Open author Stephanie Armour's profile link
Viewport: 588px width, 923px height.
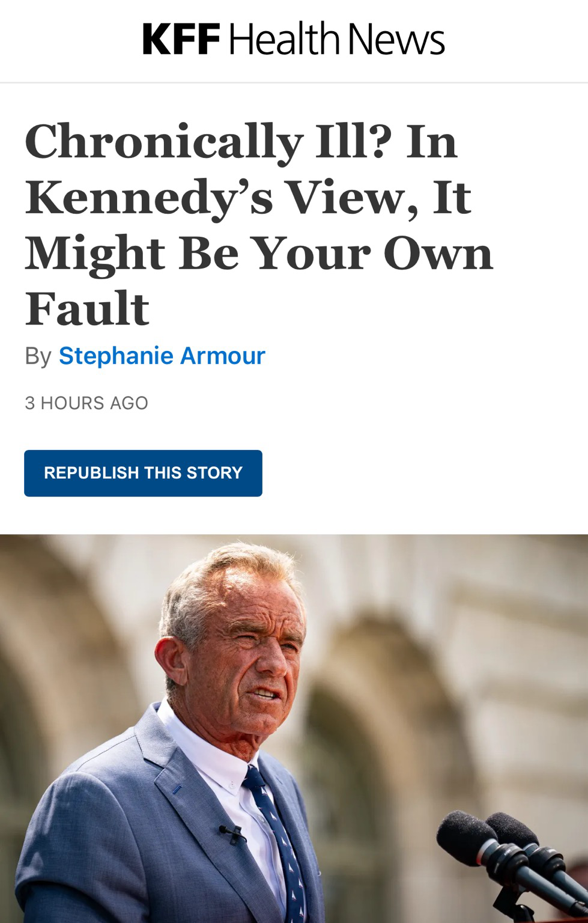pyautogui.click(x=162, y=356)
